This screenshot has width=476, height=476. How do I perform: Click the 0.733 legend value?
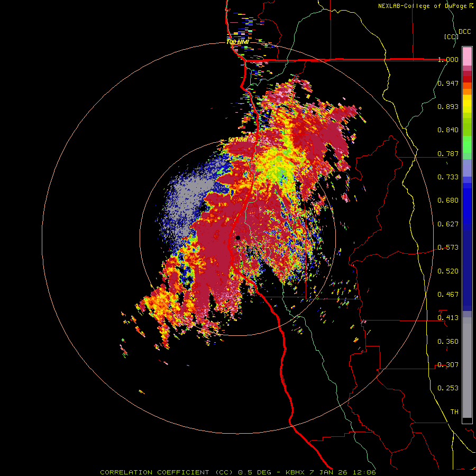pos(448,177)
